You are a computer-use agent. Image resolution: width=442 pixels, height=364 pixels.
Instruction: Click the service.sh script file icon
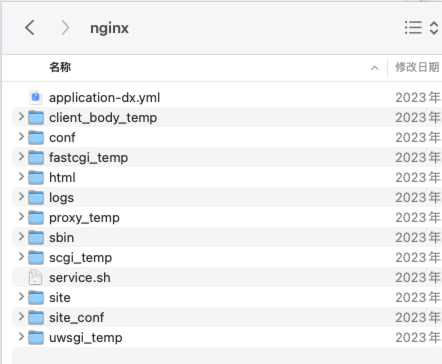click(x=35, y=277)
